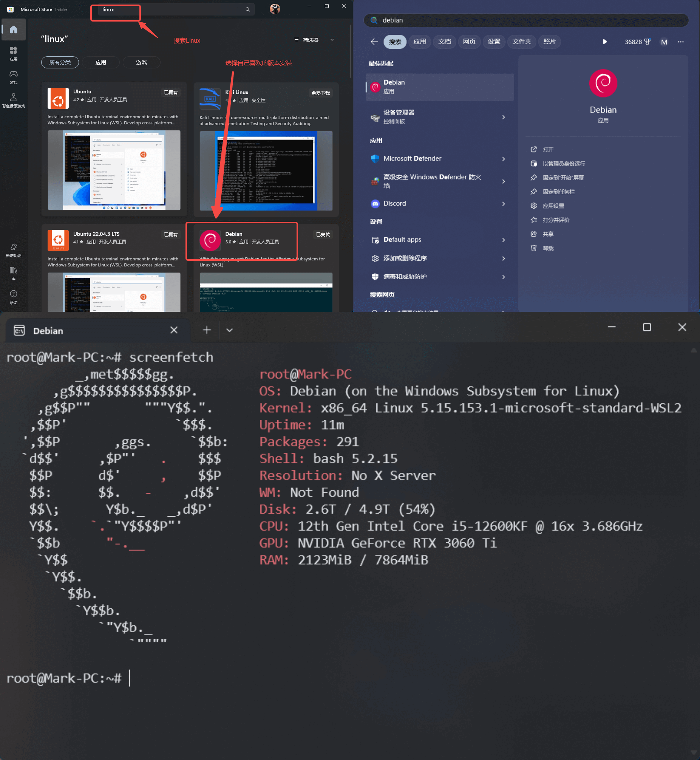Select Debian best match result
Viewport: 700px width, 760px height.
tap(439, 87)
